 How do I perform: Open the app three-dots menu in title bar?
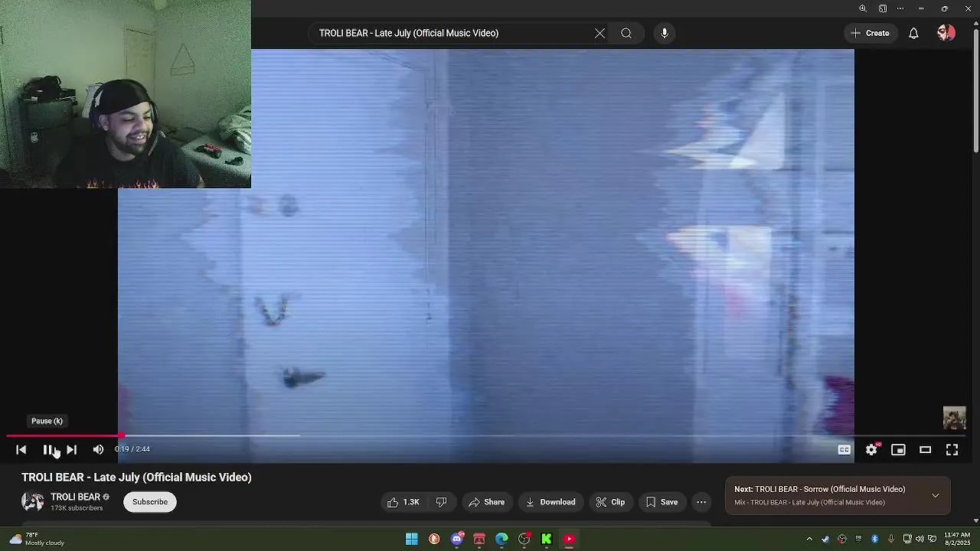900,8
